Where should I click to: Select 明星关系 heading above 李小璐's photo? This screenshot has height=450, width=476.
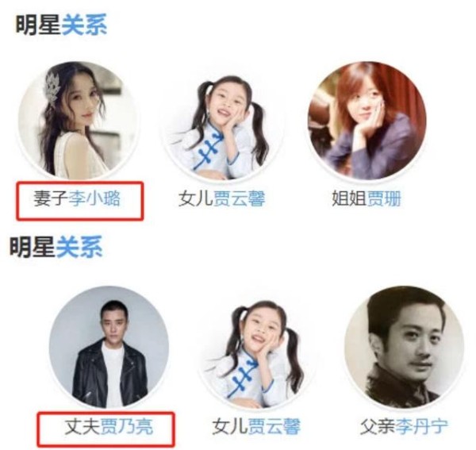61,25
